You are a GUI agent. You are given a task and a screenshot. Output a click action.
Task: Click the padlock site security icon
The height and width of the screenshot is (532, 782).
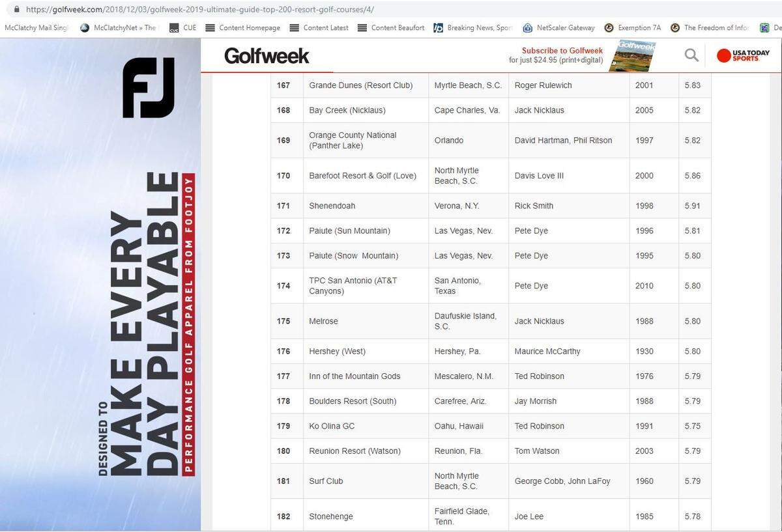(16, 10)
